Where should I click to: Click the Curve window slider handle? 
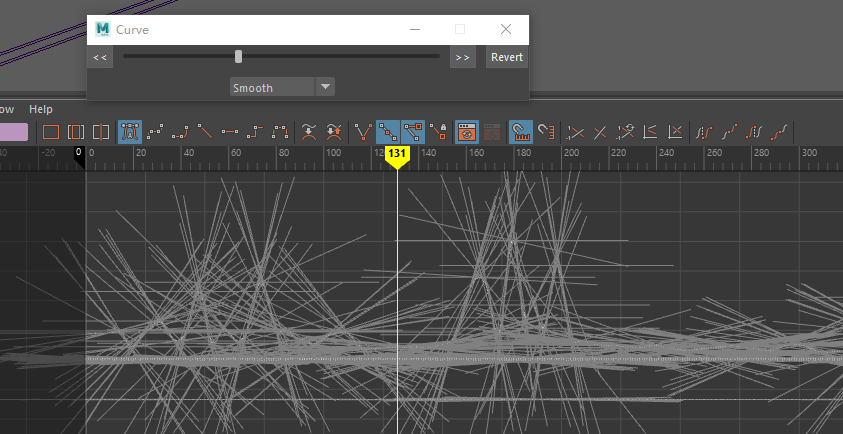point(238,57)
